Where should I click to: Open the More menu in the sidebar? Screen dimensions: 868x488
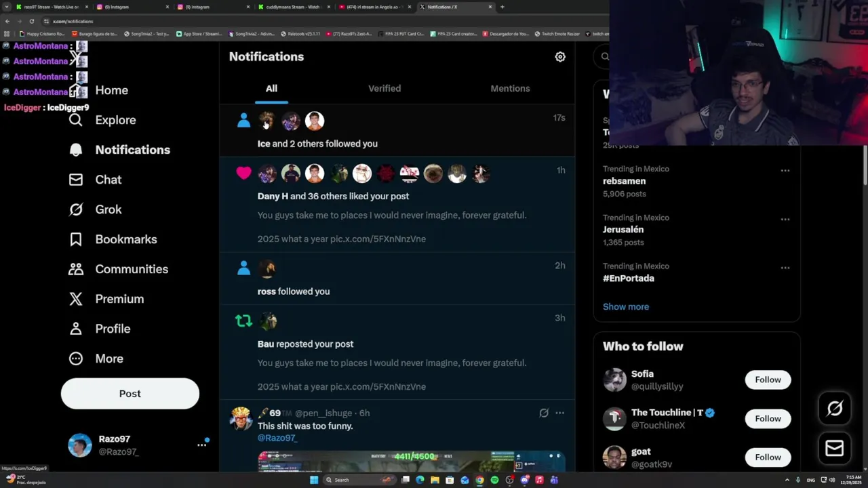tap(96, 359)
